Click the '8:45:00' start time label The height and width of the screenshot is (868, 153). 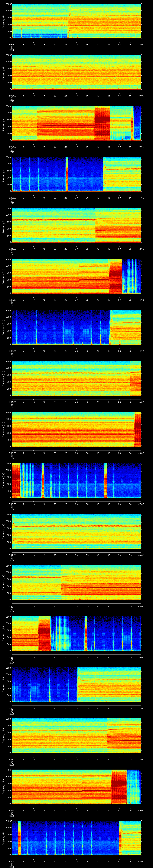click(x=12, y=453)
